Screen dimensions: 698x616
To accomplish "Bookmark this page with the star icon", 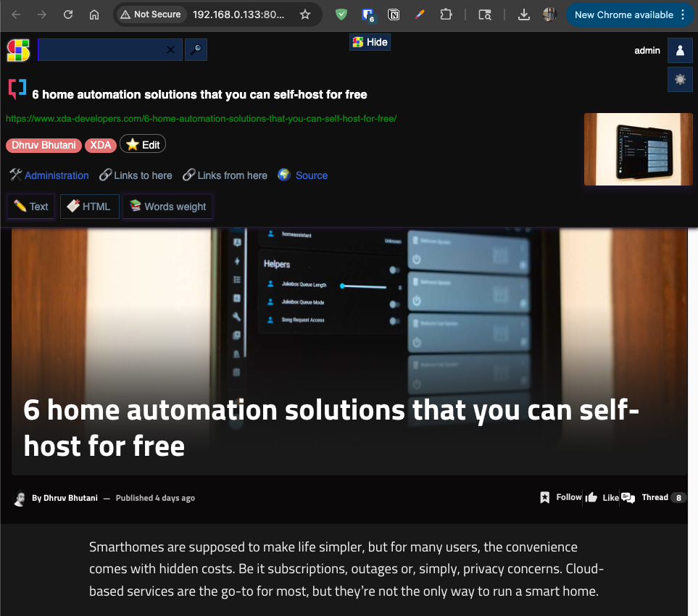I will point(305,14).
